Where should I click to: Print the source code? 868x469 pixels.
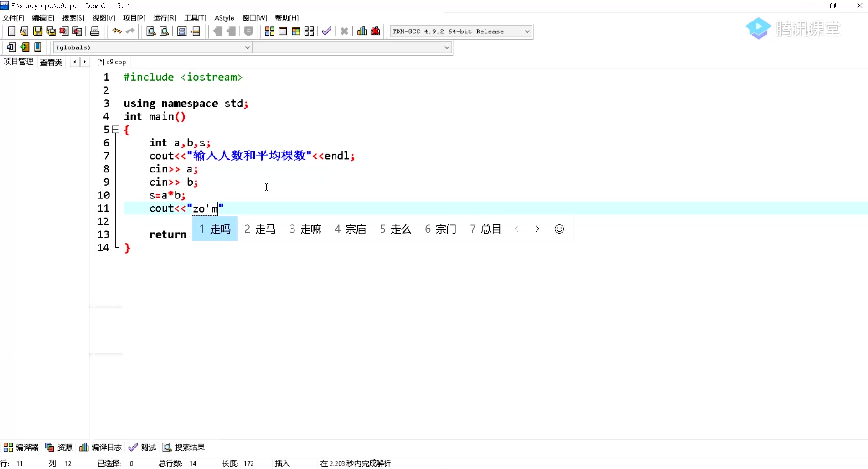(94, 31)
